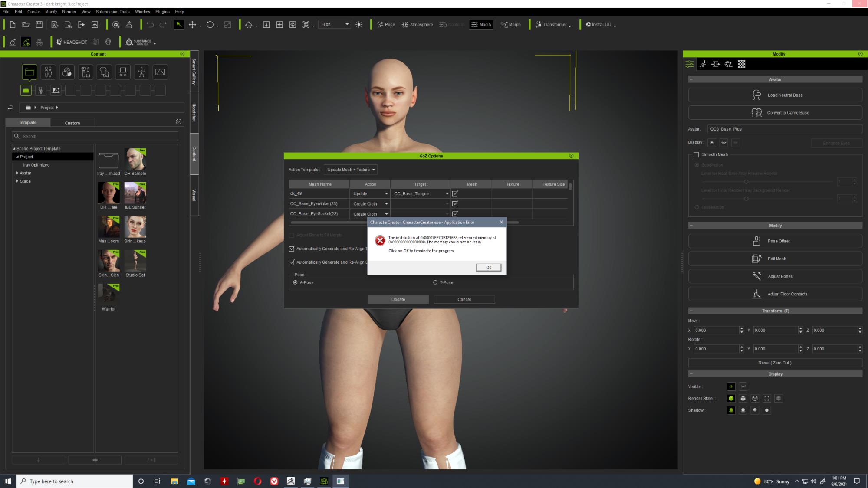The height and width of the screenshot is (488, 868).
Task: Open the material palette tab in Modify panel
Action: (729, 64)
